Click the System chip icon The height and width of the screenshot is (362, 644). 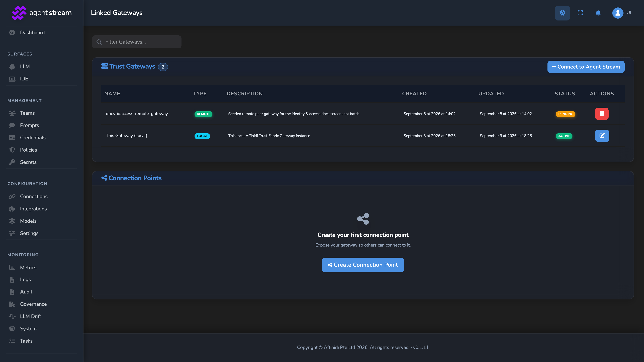(12, 328)
